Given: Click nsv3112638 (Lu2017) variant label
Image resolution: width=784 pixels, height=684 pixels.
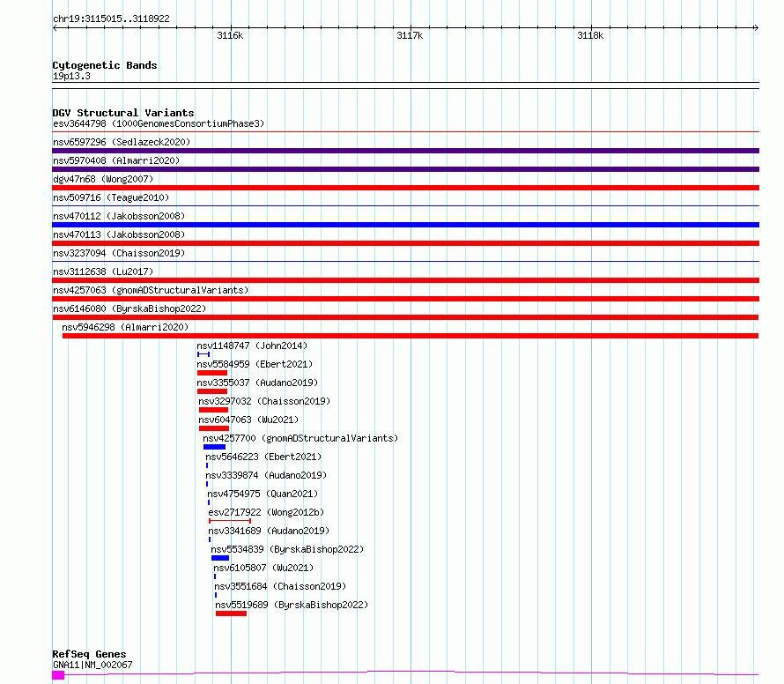Looking at the screenshot, I should pos(103,271).
